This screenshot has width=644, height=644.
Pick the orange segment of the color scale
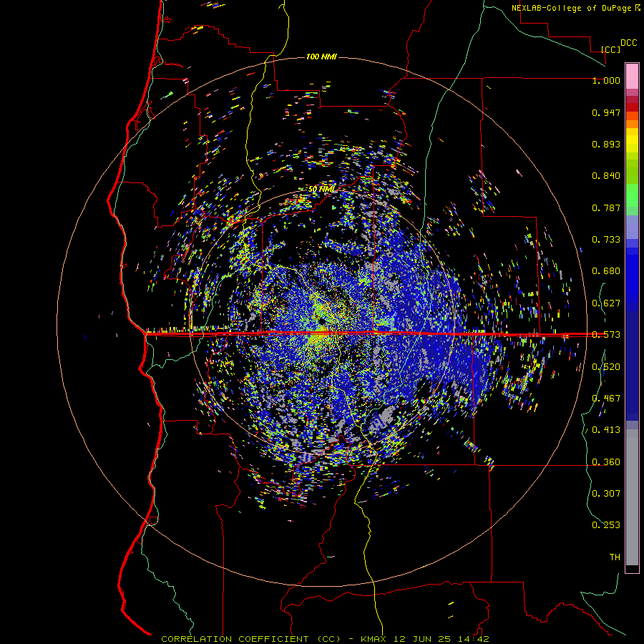[x=632, y=124]
